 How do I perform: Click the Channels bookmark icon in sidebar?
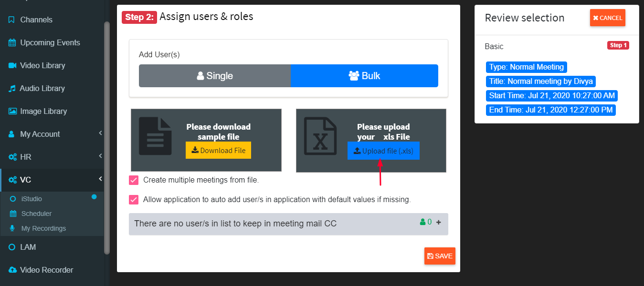pyautogui.click(x=11, y=20)
